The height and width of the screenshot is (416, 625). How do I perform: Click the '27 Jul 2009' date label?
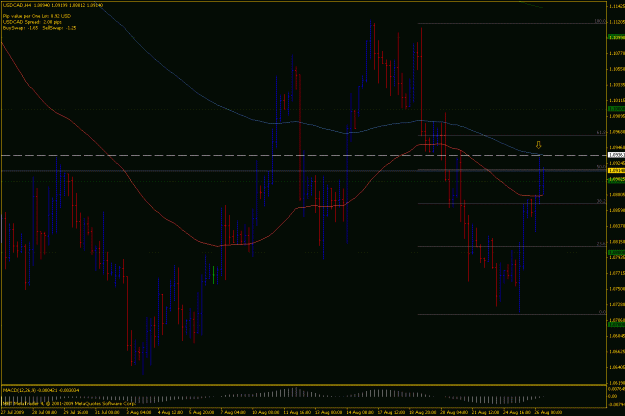pyautogui.click(x=12, y=412)
